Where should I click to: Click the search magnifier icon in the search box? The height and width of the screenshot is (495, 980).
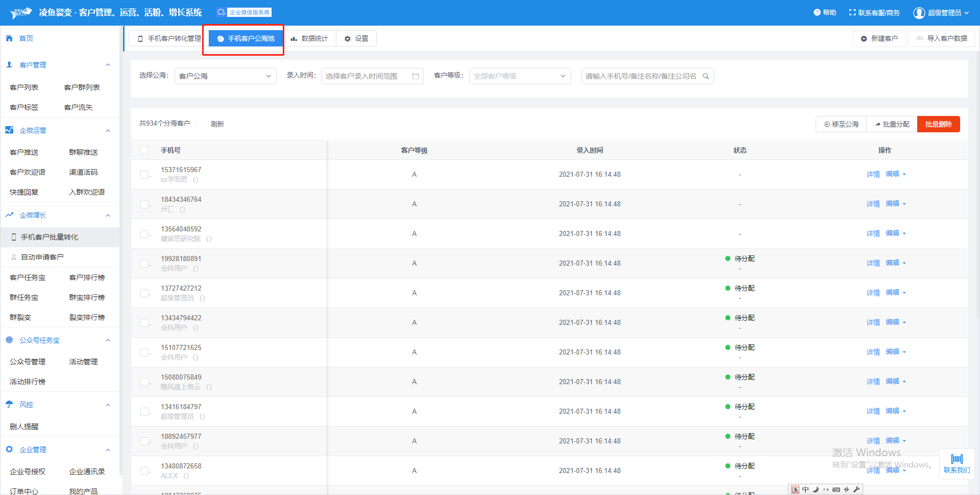706,76
